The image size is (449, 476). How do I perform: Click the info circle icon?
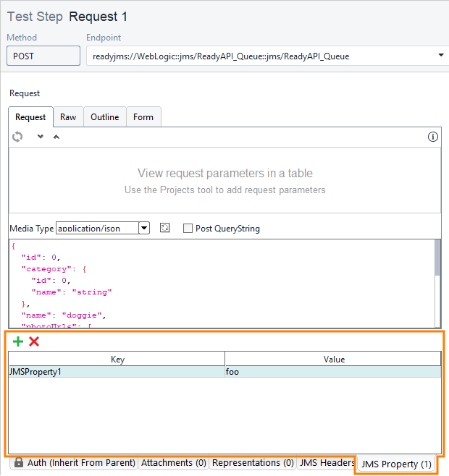(433, 137)
